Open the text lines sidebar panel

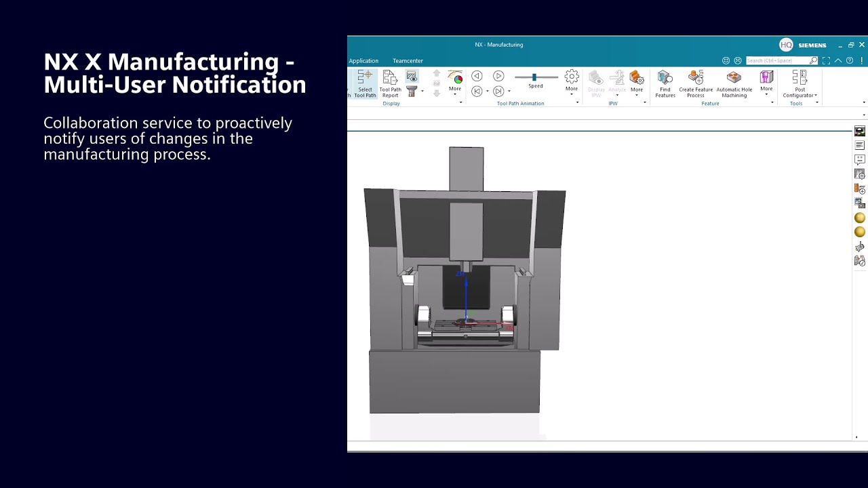(x=860, y=145)
